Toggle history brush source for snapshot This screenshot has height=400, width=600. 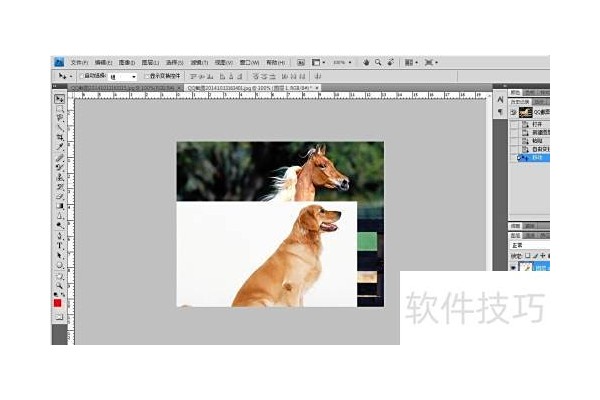click(513, 113)
